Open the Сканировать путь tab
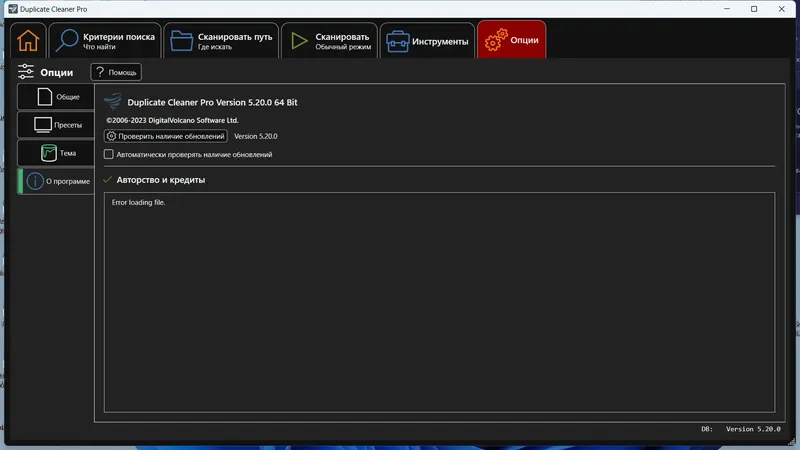 (221, 41)
